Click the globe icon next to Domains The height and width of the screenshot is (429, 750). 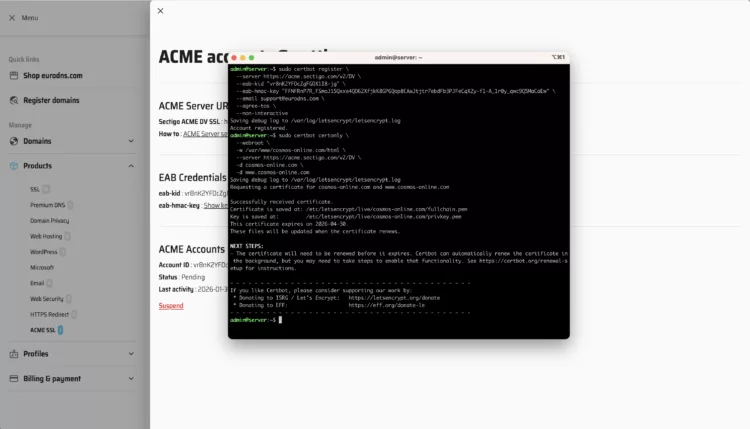[x=14, y=141]
